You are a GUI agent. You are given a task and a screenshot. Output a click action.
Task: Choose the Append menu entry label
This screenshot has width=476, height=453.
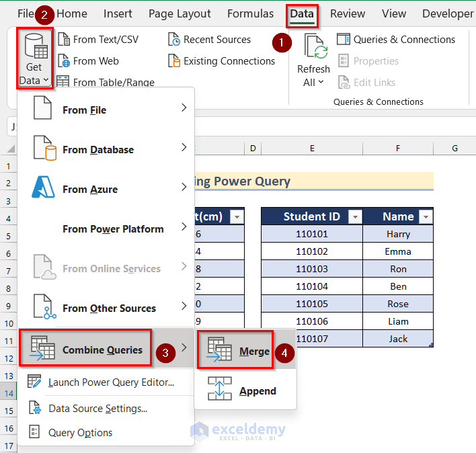257,391
